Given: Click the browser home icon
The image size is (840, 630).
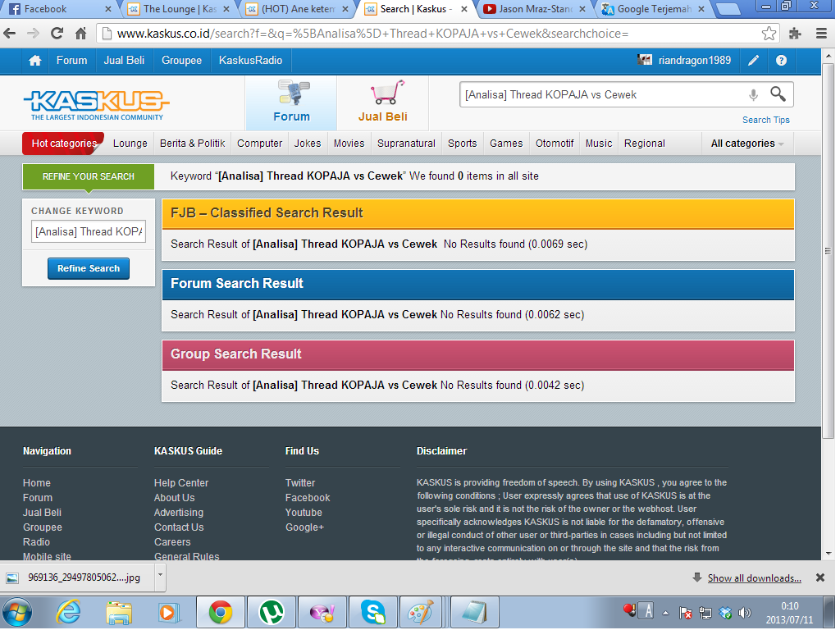Looking at the screenshot, I should tap(81, 34).
